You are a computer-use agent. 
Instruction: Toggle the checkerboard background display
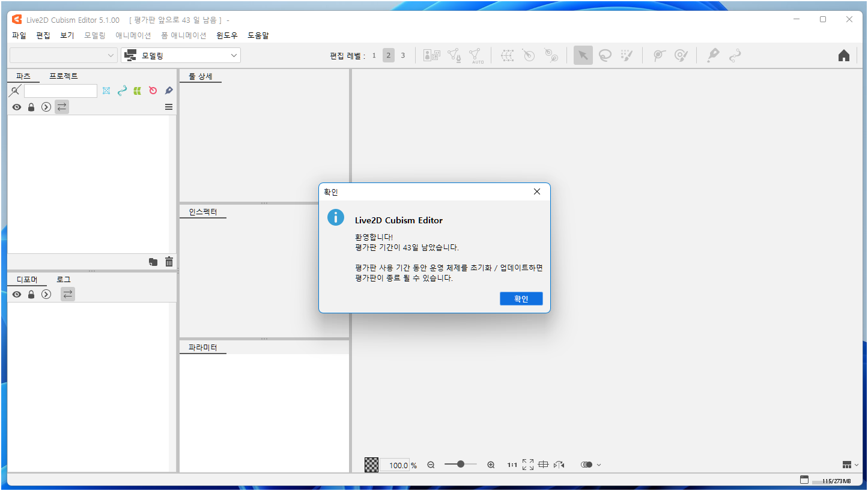coord(372,465)
